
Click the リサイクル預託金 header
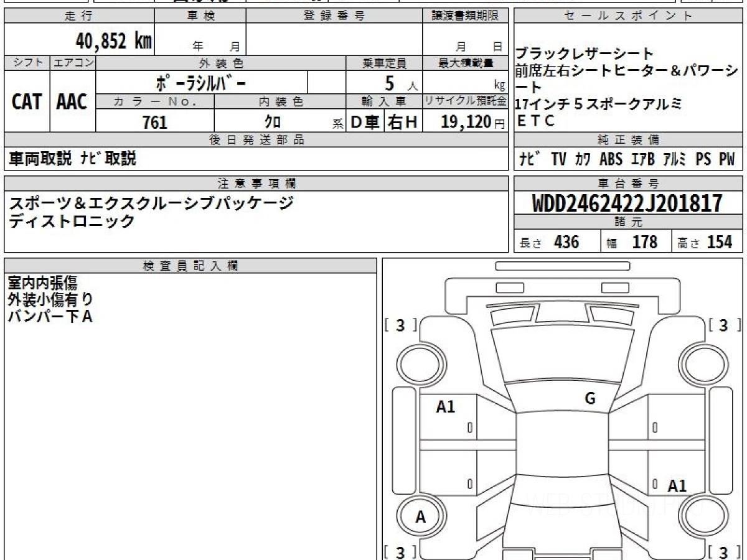[x=466, y=101]
